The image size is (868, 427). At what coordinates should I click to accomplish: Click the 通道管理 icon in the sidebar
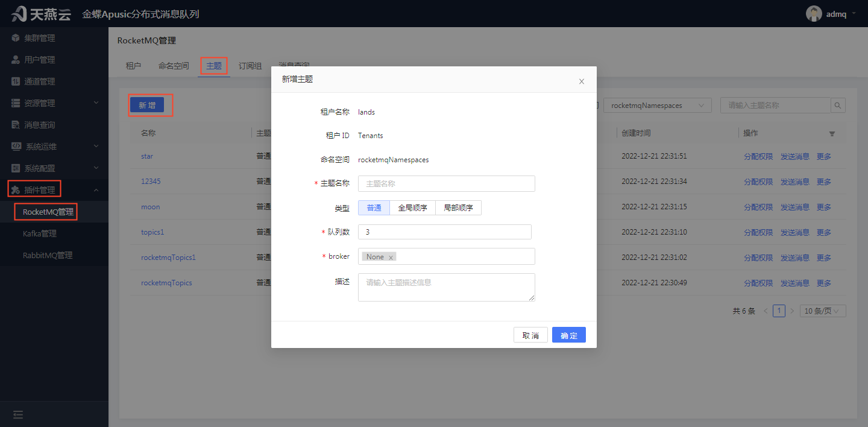16,81
